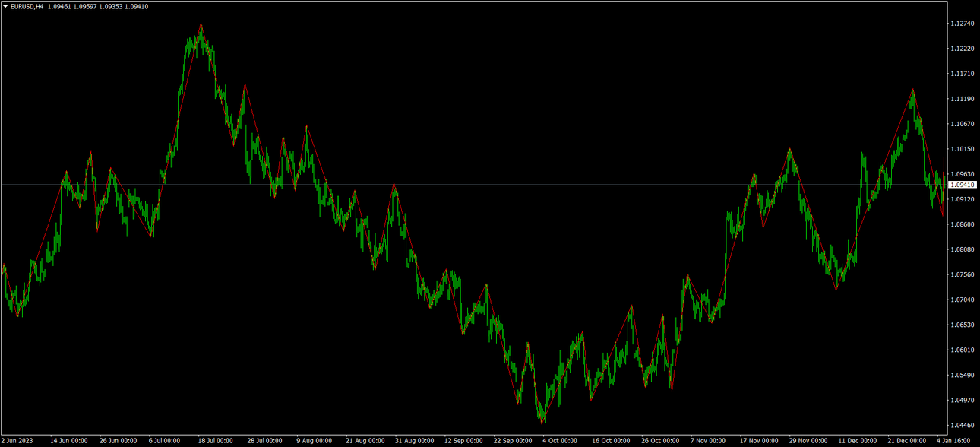
Task: Click the 16 Oct 00:00 time label
Action: click(x=611, y=440)
